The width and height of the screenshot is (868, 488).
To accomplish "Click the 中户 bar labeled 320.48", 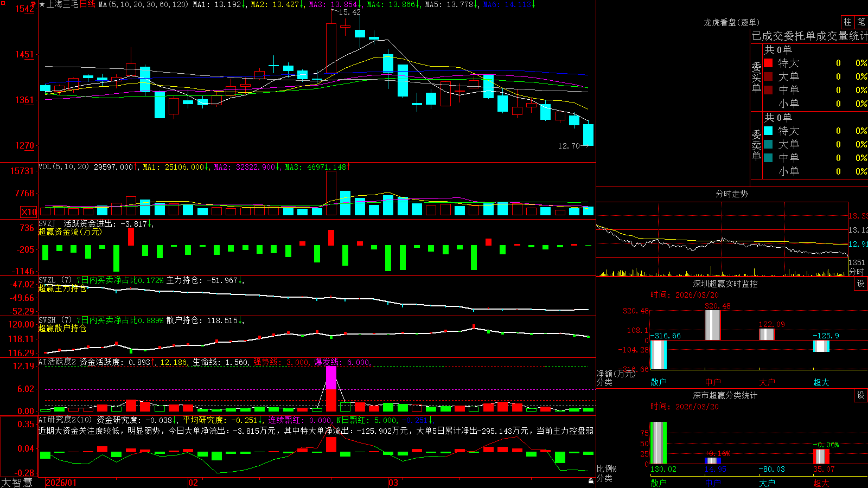I will pyautogui.click(x=713, y=325).
